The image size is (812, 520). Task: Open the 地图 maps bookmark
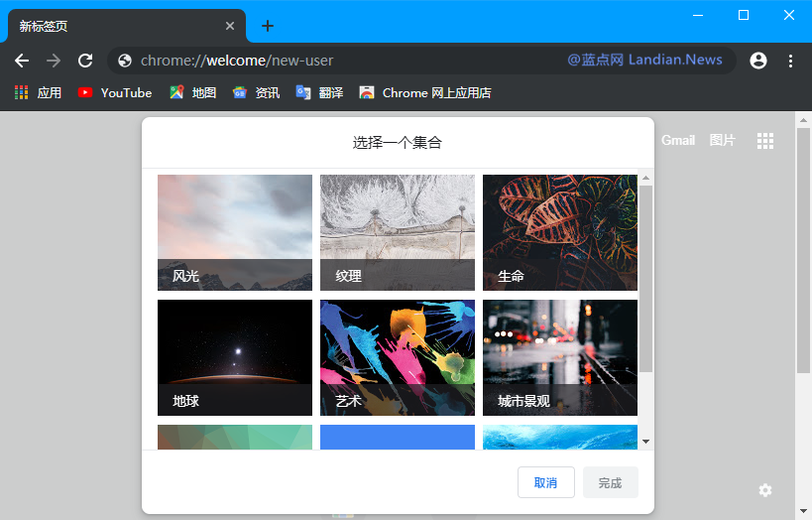click(x=192, y=92)
